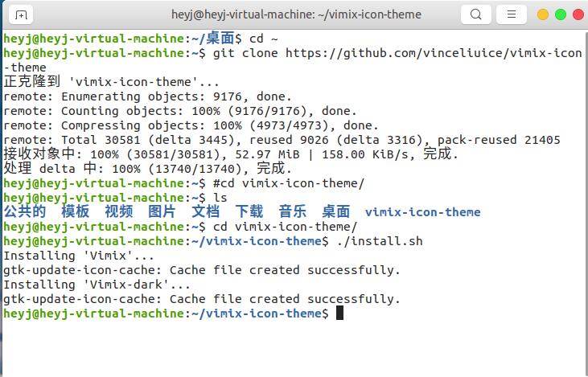Click the 桌面 folder in ls output
This screenshot has height=377, width=588.
[x=336, y=211]
